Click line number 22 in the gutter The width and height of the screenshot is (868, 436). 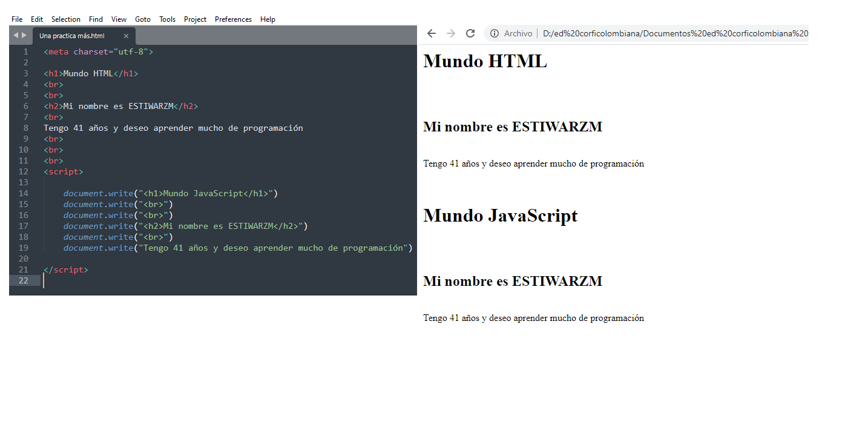[23, 280]
